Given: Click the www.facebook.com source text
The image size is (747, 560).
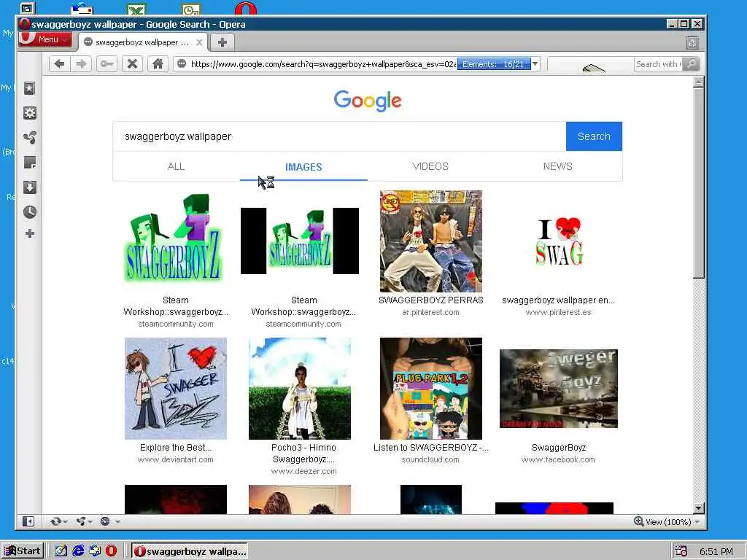Looking at the screenshot, I should (x=558, y=459).
